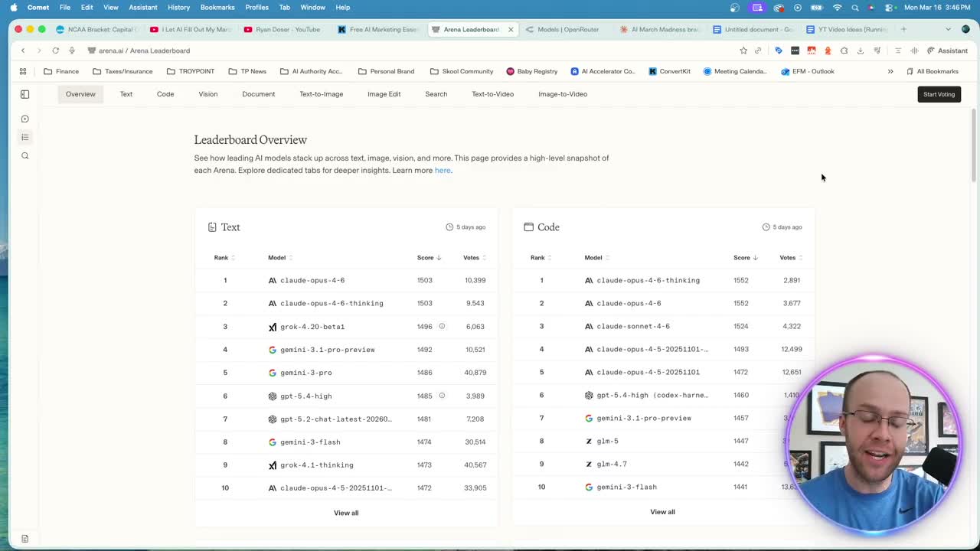This screenshot has height=551, width=980.
Task: Open the EFM - Outlook bookmark
Action: [x=808, y=71]
